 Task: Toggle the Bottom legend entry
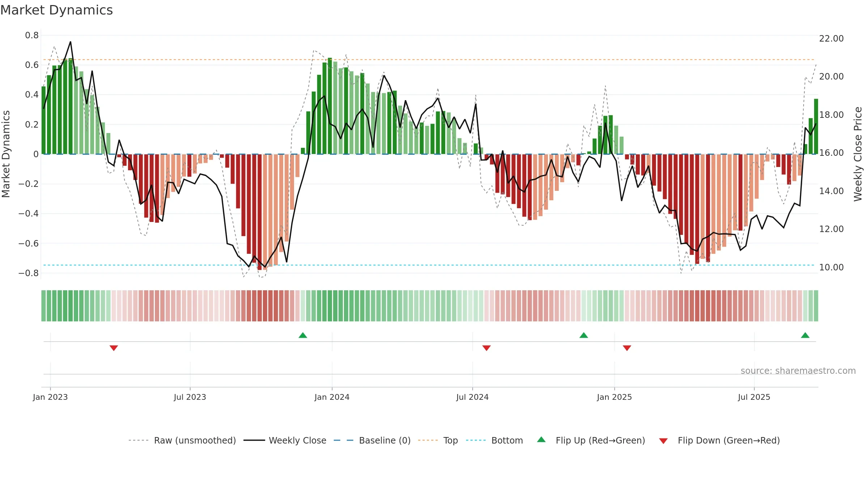point(494,440)
